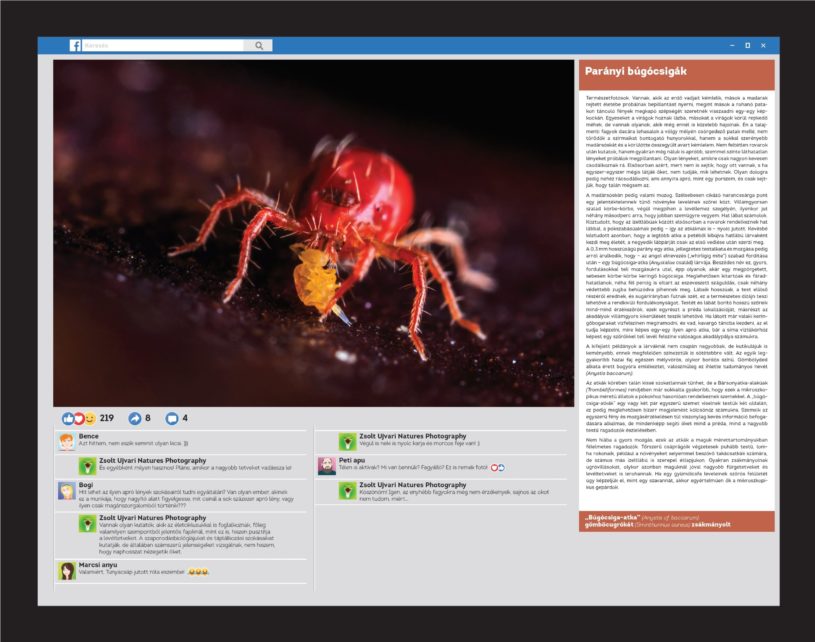The width and height of the screenshot is (815, 642).
Task: Click the Bence commenter name
Action: [89, 436]
